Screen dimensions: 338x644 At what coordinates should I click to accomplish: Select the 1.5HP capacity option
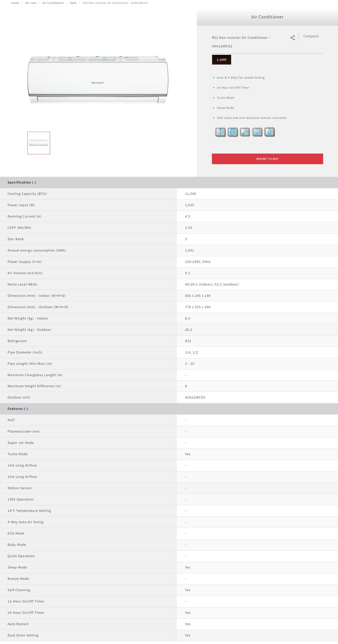221,60
